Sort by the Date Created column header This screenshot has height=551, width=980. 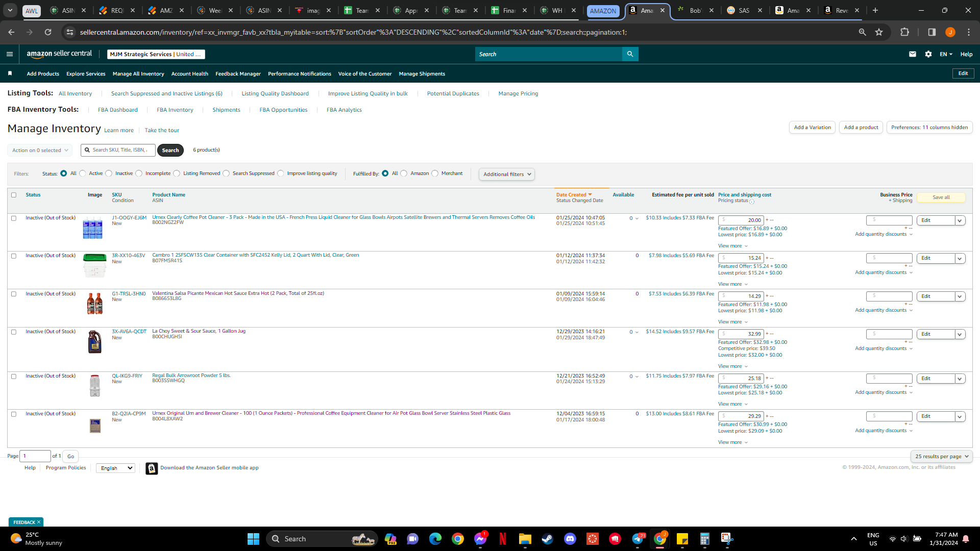(x=574, y=195)
